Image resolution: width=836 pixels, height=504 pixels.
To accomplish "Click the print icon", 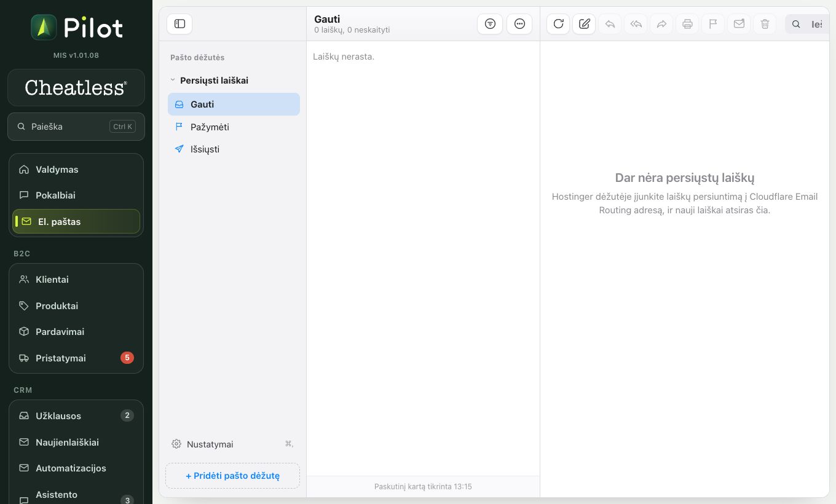I will (687, 24).
